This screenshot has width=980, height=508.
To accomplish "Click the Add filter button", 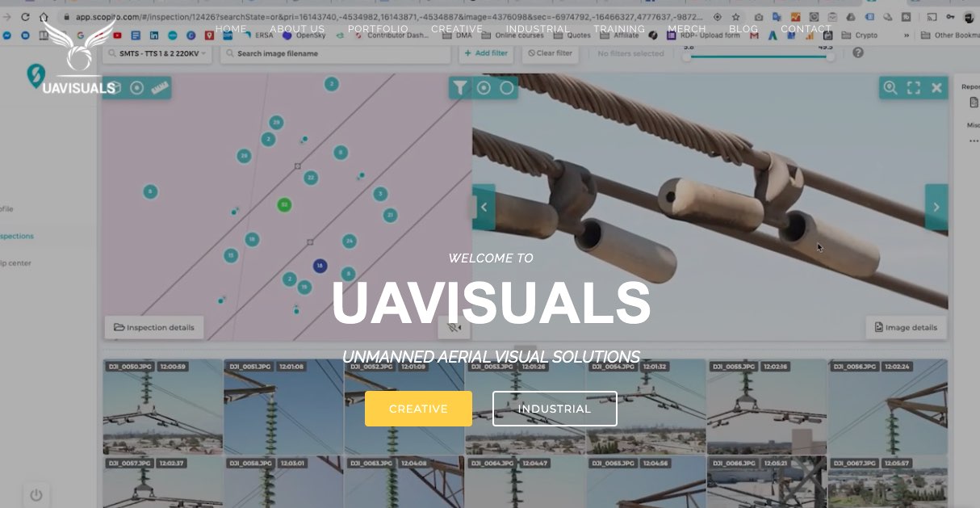I will [x=486, y=53].
